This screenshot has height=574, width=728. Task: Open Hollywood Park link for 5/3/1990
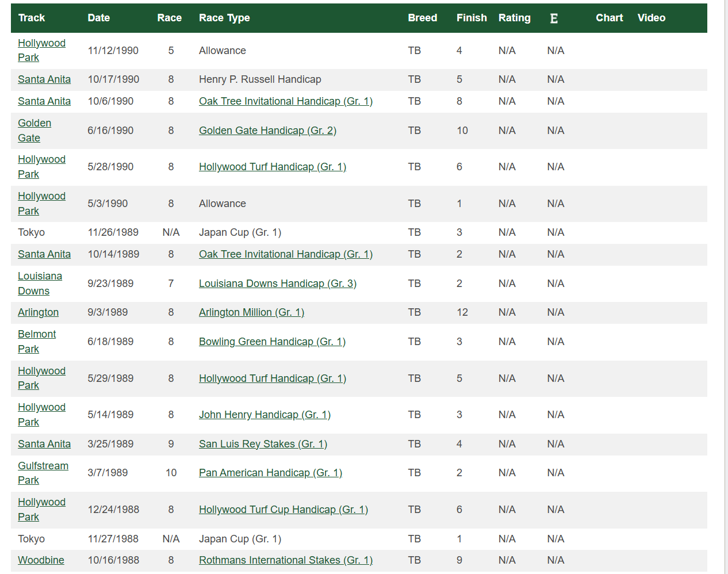(x=41, y=204)
